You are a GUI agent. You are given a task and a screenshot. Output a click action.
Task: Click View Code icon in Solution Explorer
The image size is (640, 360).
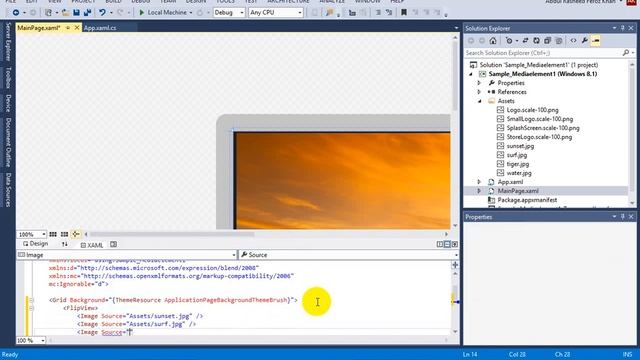click(573, 40)
